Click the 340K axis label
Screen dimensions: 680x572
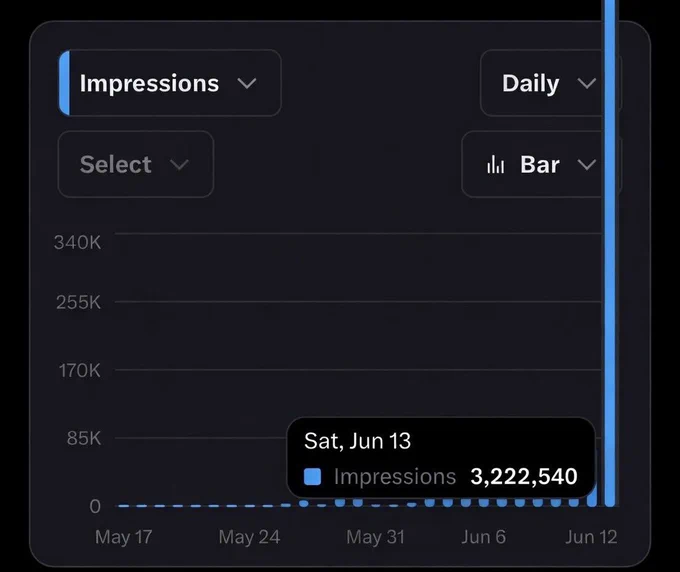[x=78, y=242]
